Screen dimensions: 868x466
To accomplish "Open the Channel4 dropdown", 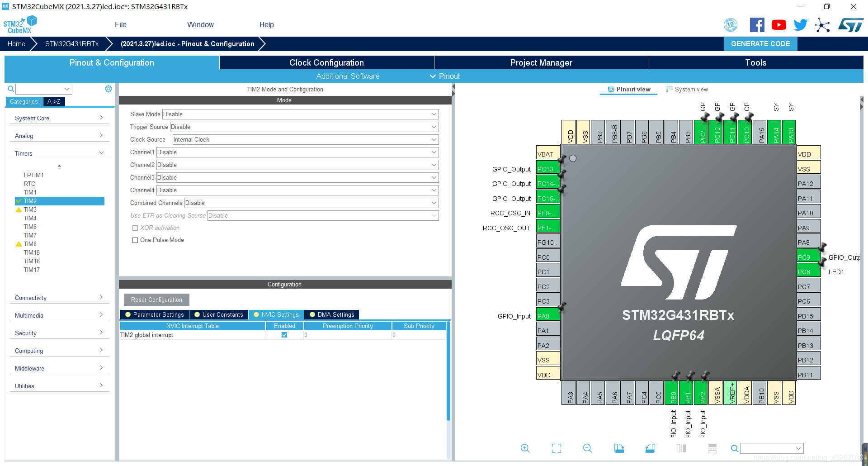I will point(297,190).
